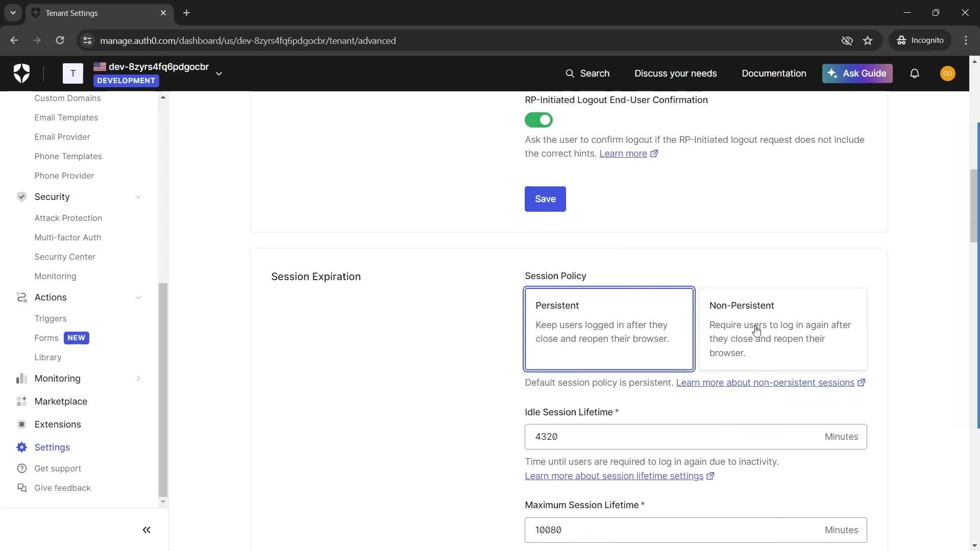Image resolution: width=980 pixels, height=551 pixels.
Task: Click external link icon beside non-persistent sessions link
Action: click(x=862, y=383)
